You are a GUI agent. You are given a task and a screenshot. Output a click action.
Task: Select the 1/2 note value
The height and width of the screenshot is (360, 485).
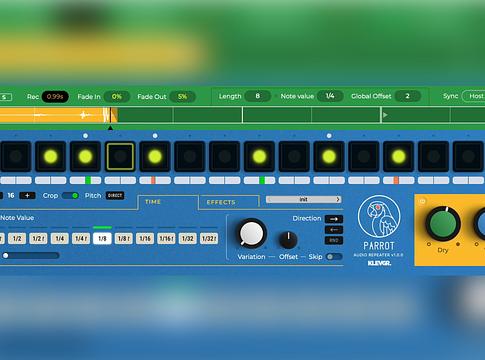(17, 238)
